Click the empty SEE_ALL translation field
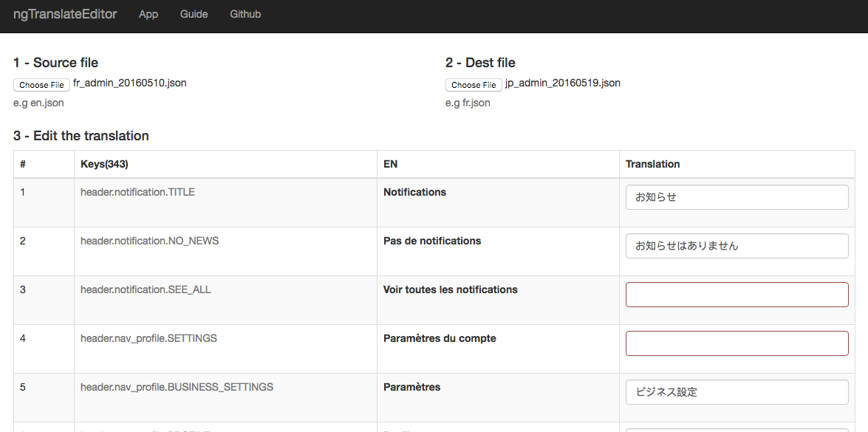Screen dimensions: 868x432 point(737,294)
